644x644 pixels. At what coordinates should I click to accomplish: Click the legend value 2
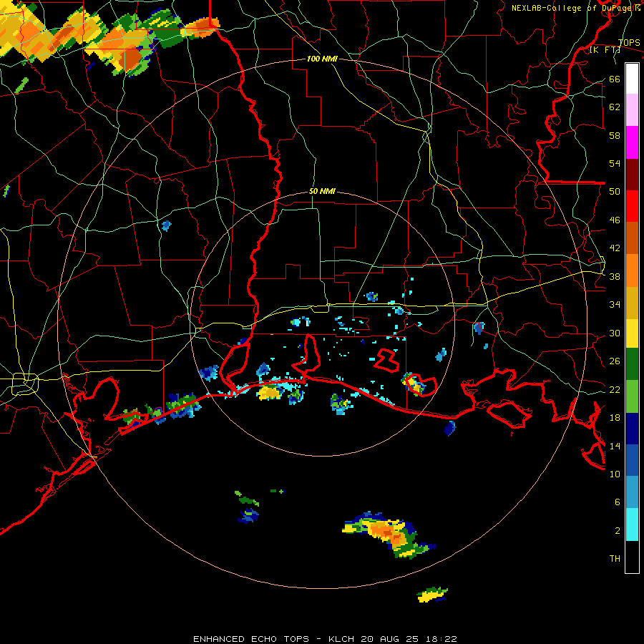coord(618,530)
